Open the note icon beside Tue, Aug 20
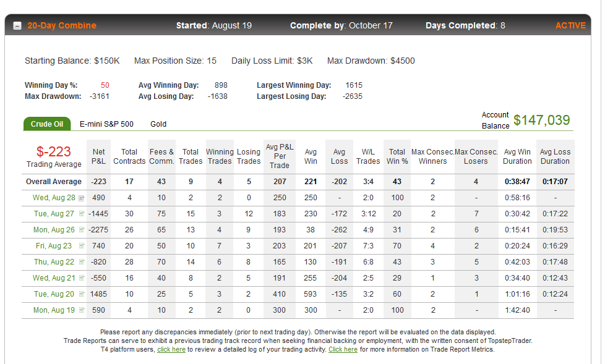Screen dimensions: 605x364 tap(82, 294)
